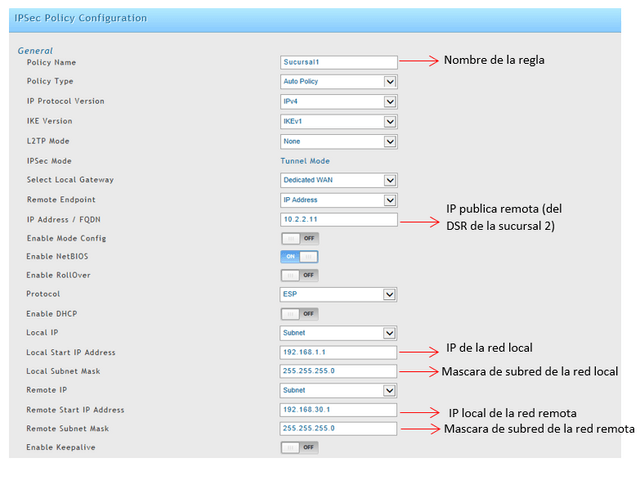Click the IPSec Mode label

tap(49, 161)
